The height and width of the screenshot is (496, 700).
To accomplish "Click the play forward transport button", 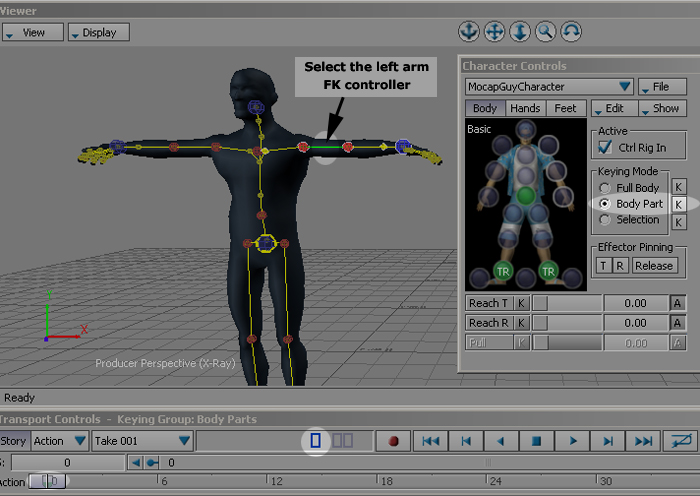I will pos(572,440).
